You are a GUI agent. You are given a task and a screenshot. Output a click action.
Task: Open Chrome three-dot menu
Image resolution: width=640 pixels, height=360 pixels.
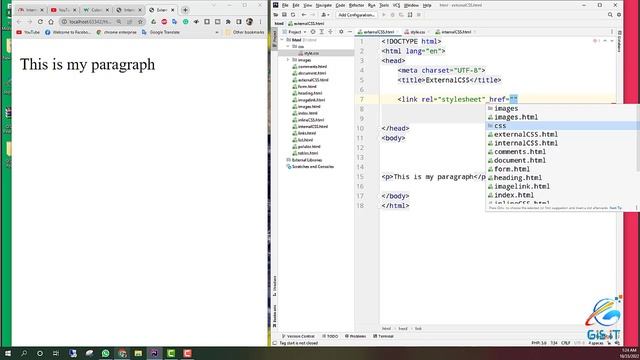pos(260,22)
